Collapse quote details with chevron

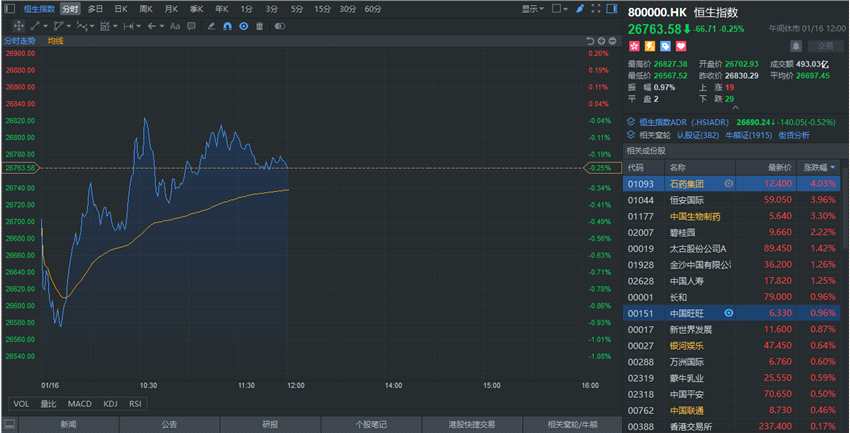pyautogui.click(x=735, y=108)
